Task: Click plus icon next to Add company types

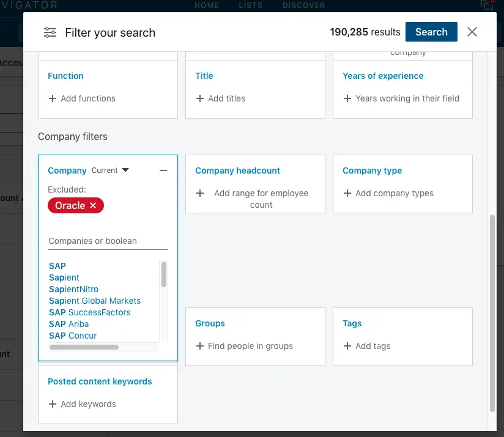Action: (x=347, y=193)
